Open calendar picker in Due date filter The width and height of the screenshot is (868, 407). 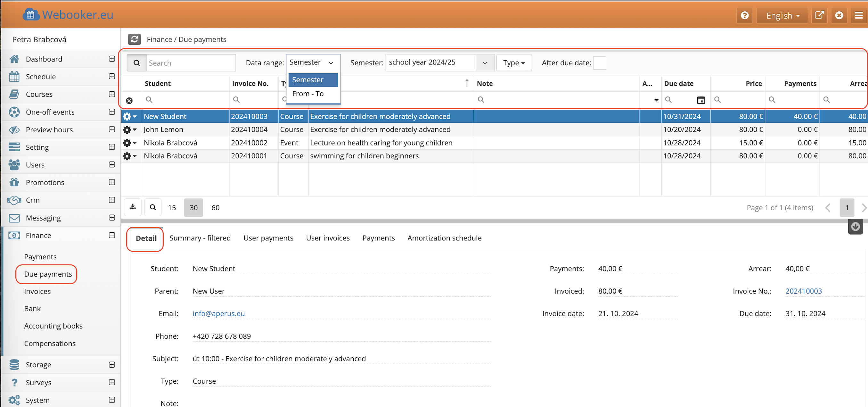pyautogui.click(x=700, y=100)
